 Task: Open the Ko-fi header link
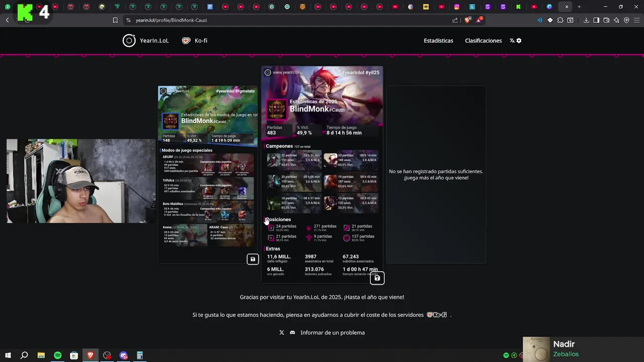coord(195,41)
